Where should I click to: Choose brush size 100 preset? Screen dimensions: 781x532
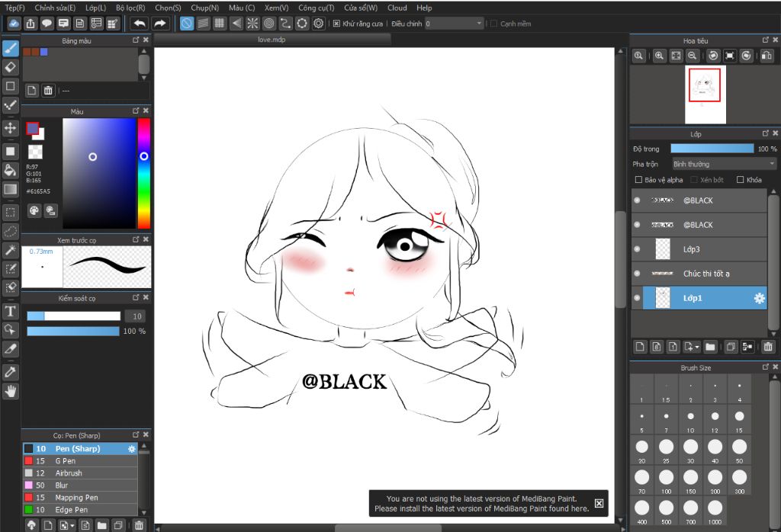coord(666,481)
